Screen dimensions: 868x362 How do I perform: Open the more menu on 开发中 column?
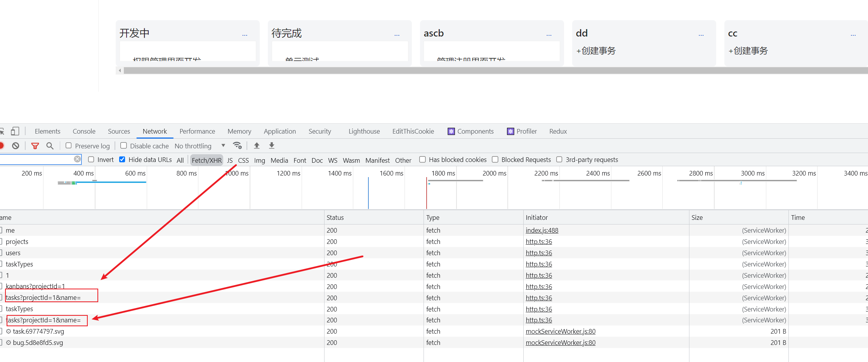[x=245, y=35]
